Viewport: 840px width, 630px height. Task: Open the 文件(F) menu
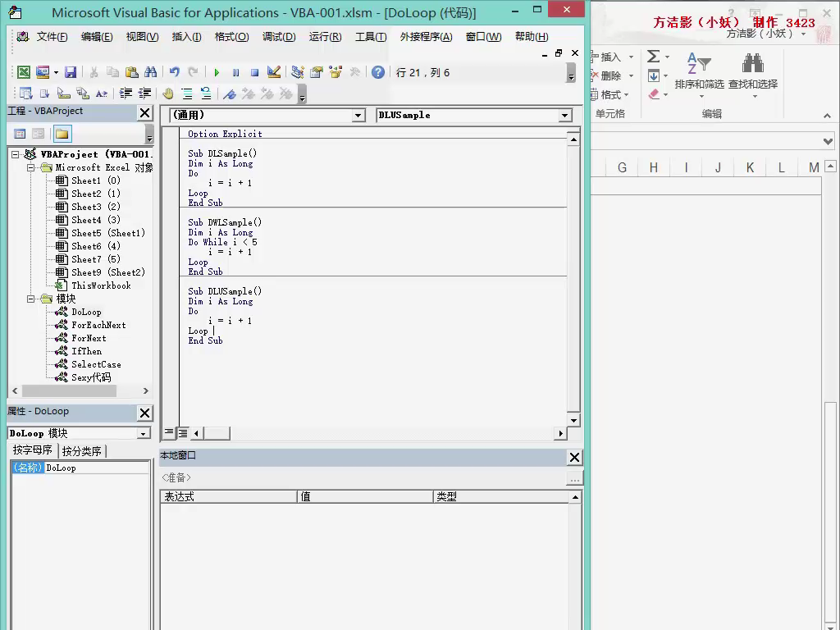tap(52, 37)
